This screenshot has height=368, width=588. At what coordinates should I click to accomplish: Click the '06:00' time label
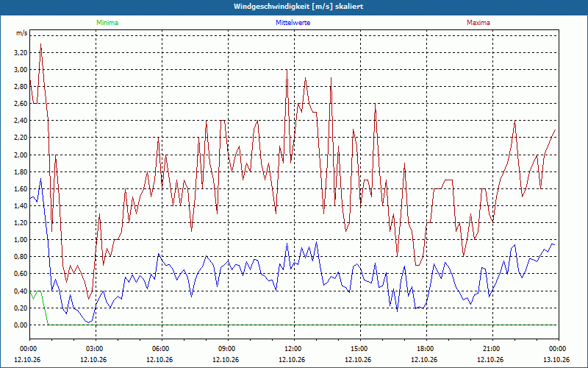(162, 349)
